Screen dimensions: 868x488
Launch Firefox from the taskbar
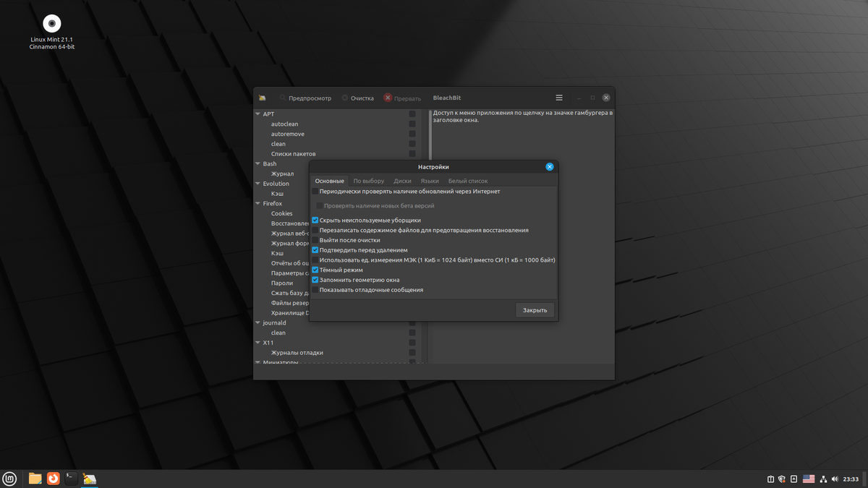point(53,478)
